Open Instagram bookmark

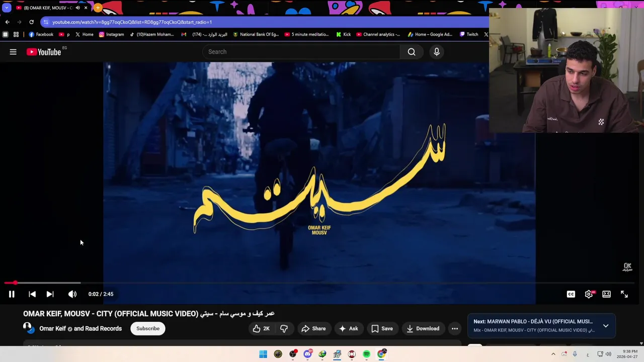[111, 35]
